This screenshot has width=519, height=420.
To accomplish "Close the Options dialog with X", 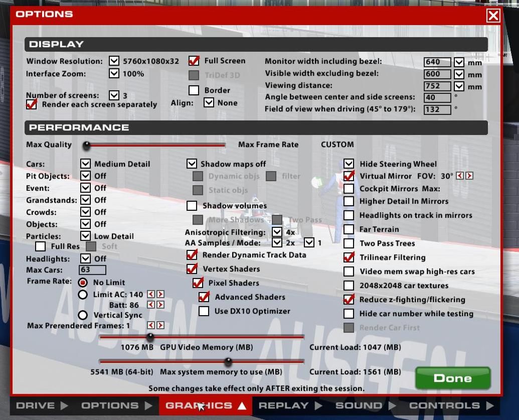I will click(x=493, y=16).
